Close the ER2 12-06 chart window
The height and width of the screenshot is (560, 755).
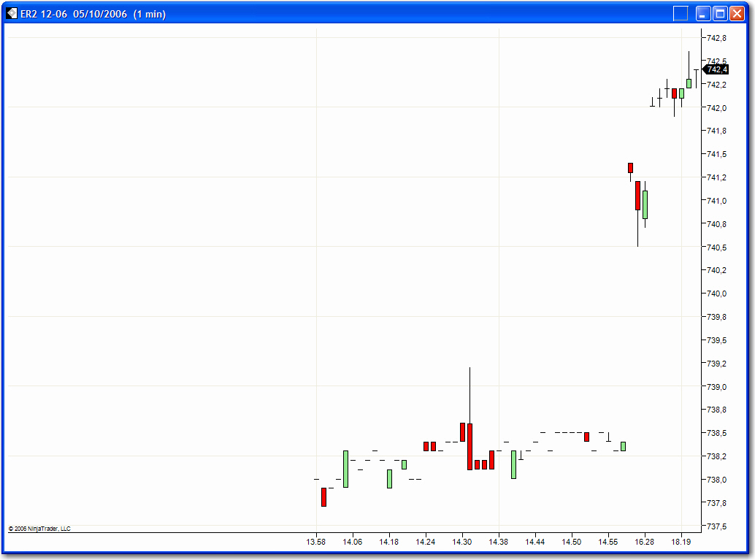point(737,13)
